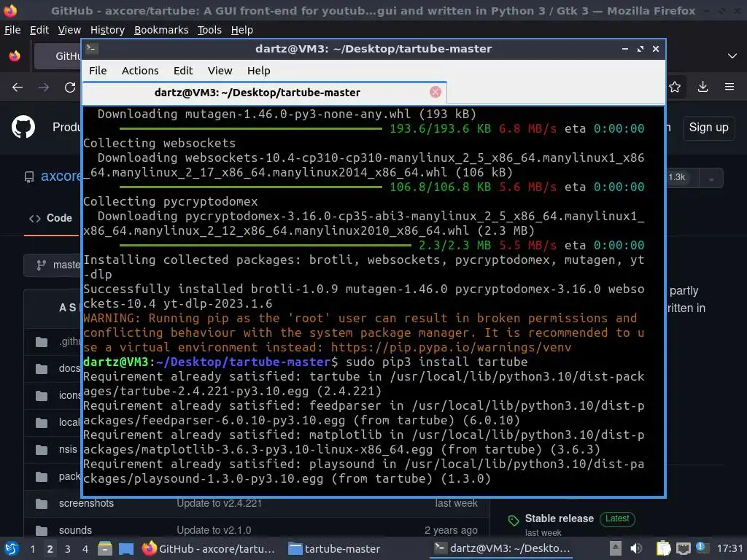Switch to GitHub Firefox window in taskbar
747x560 pixels.
(x=209, y=549)
